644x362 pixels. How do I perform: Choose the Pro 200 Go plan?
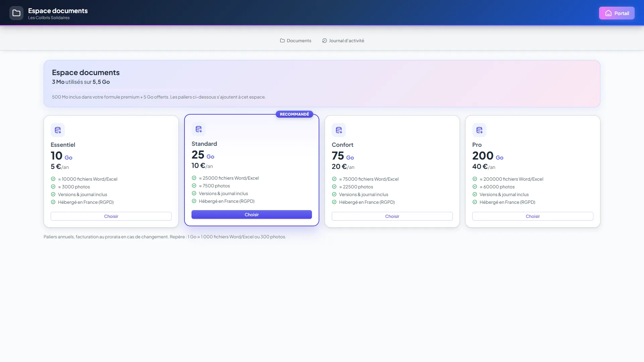pos(533,216)
